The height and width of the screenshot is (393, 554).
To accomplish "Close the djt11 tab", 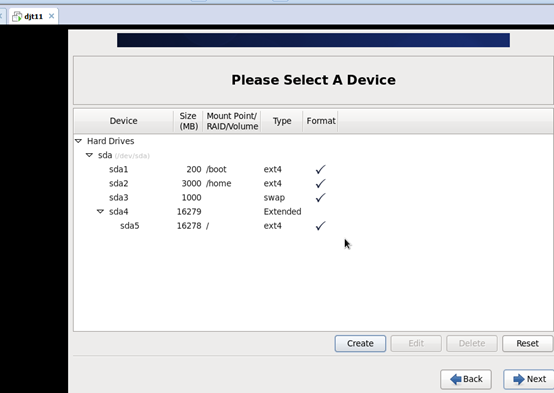I will [x=51, y=16].
